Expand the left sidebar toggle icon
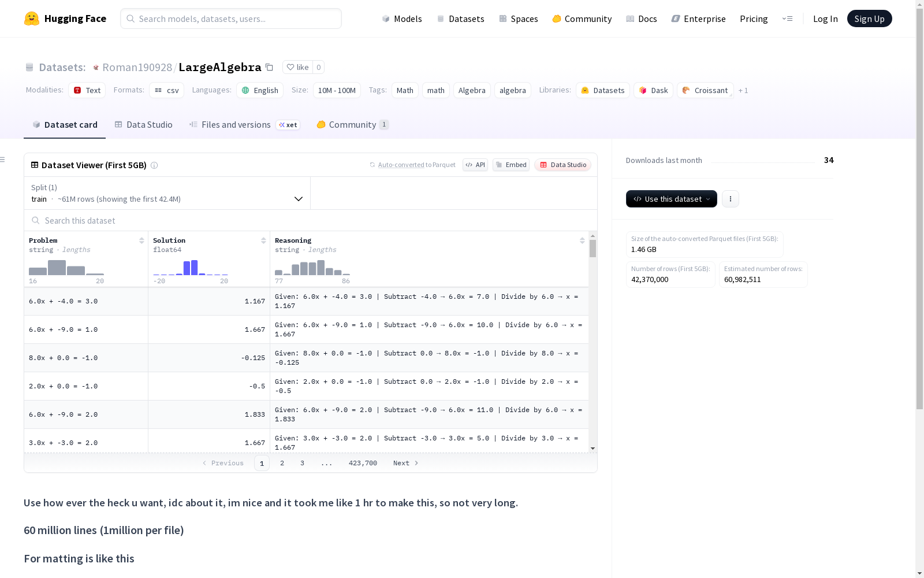Screen dimensions: 924x578 pyautogui.click(x=3, y=160)
